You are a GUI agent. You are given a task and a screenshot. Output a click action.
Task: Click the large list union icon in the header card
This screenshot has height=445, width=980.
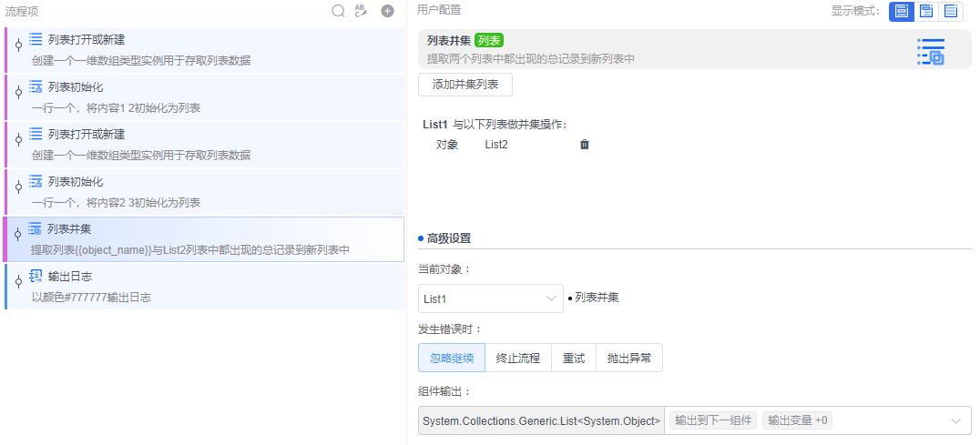tap(931, 51)
